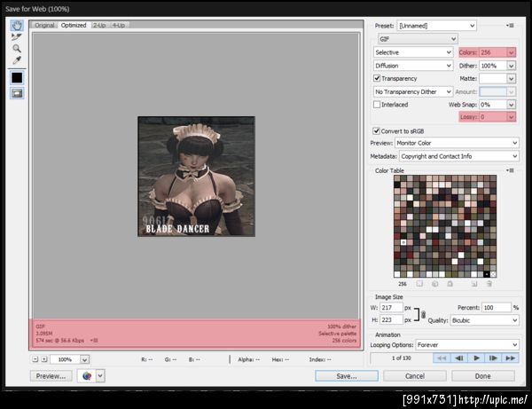Click the Preview... button
The height and width of the screenshot is (409, 532).
point(51,376)
